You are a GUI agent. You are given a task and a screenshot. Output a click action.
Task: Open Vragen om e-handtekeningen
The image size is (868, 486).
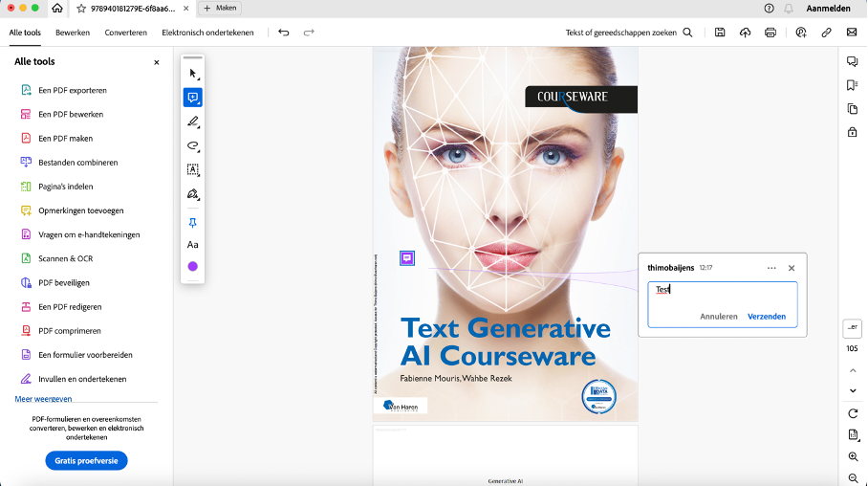pyautogui.click(x=89, y=235)
